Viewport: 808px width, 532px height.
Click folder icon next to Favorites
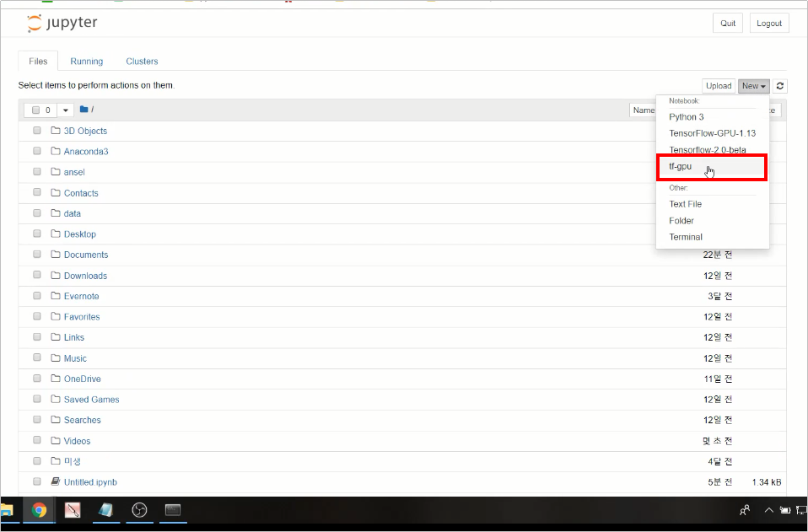pos(56,317)
